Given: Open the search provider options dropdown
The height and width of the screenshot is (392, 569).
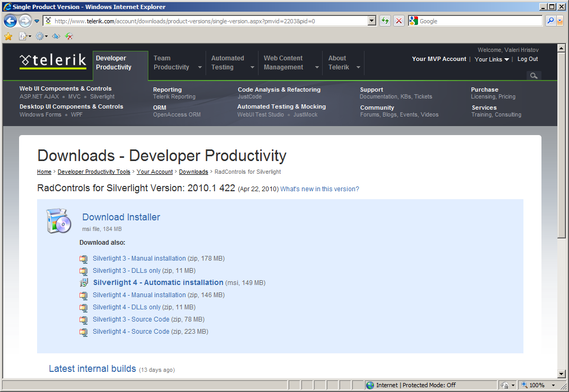Looking at the screenshot, I should 560,21.
